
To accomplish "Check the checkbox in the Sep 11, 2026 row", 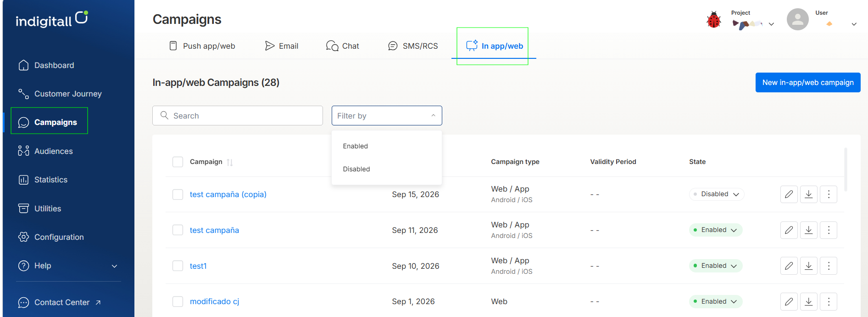I will [x=178, y=230].
